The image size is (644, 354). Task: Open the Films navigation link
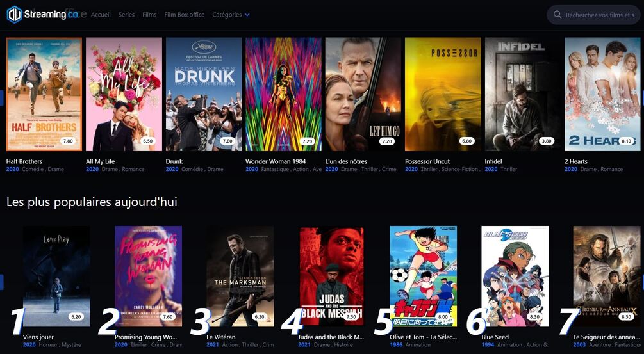(x=149, y=15)
